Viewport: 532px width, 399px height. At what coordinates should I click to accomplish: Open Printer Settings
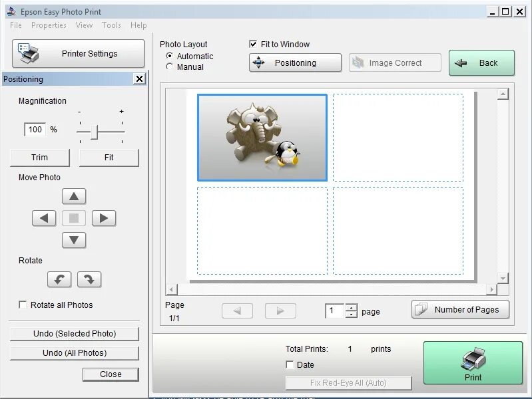78,54
